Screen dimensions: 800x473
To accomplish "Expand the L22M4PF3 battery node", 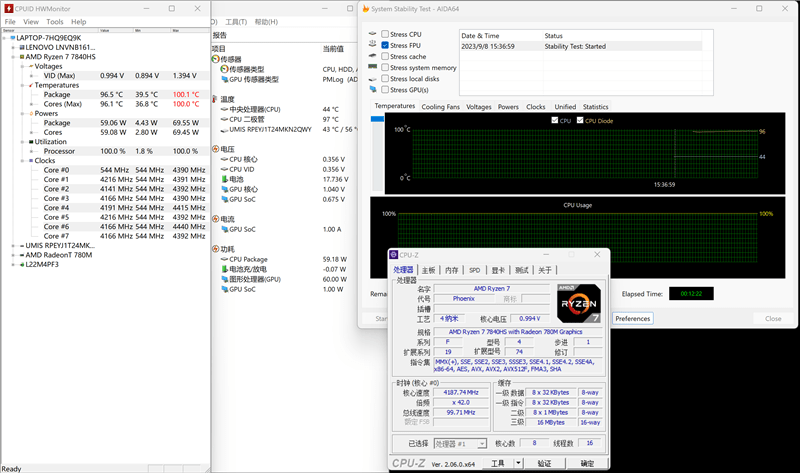I will coord(14,265).
